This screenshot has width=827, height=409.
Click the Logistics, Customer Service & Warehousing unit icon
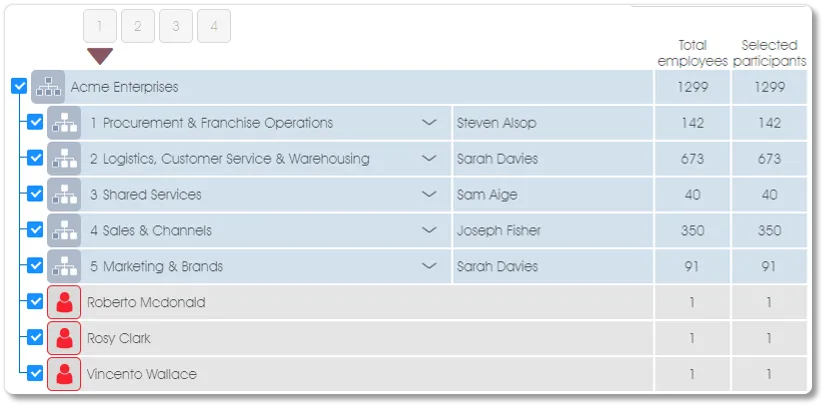[64, 159]
